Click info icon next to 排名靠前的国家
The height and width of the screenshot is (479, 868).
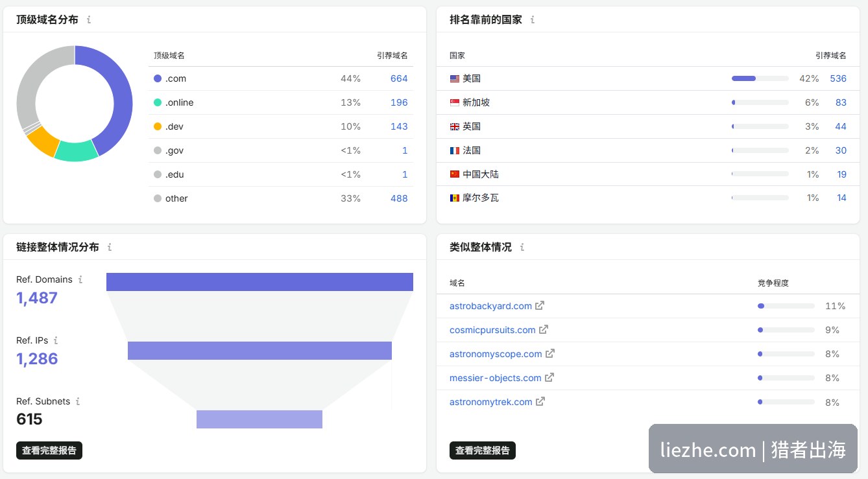coord(533,20)
